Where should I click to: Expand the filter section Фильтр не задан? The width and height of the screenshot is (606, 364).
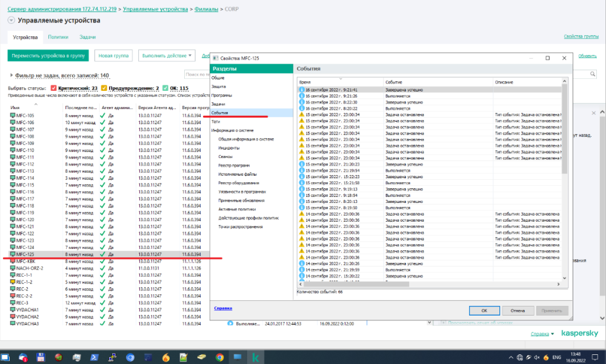[12, 76]
